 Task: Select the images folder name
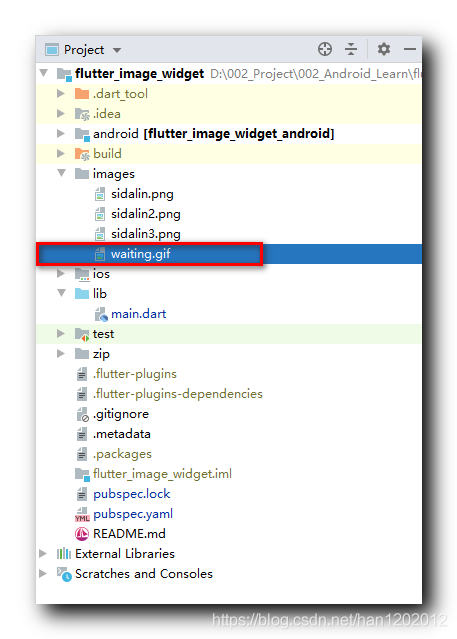[114, 174]
